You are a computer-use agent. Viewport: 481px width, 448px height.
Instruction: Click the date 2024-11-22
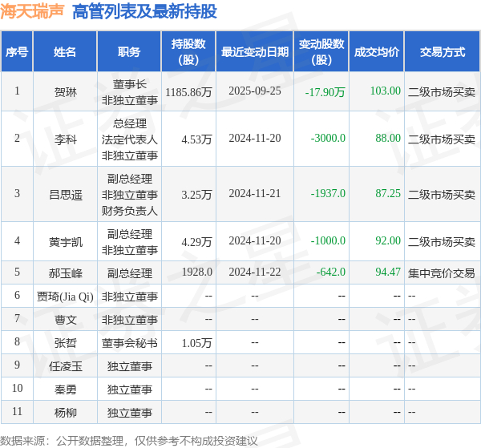pyautogui.click(x=255, y=272)
